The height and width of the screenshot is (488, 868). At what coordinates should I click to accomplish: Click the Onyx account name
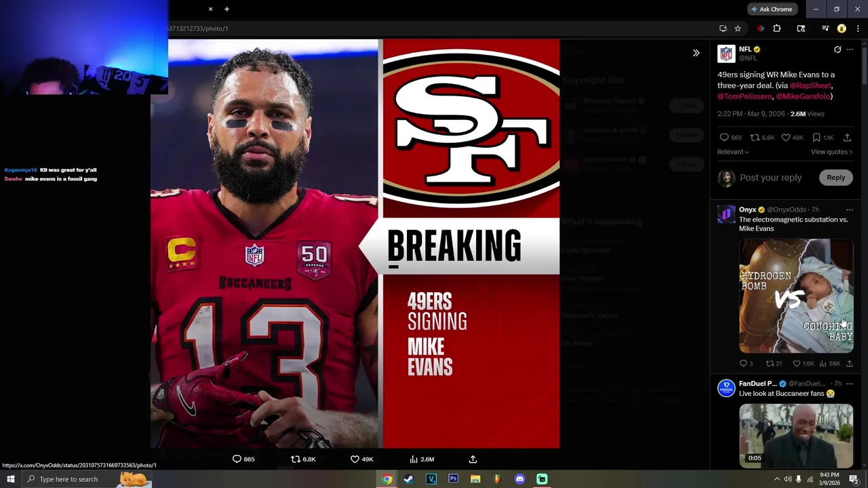[747, 209]
